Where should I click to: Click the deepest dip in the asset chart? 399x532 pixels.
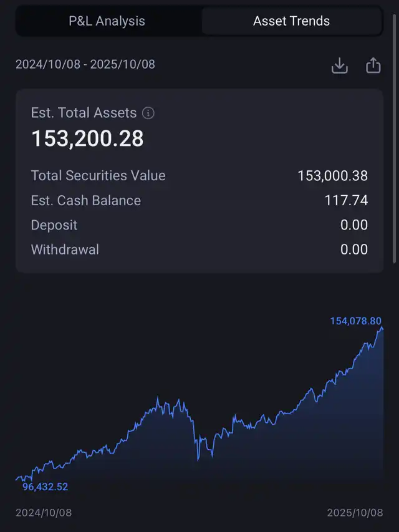coord(198,460)
